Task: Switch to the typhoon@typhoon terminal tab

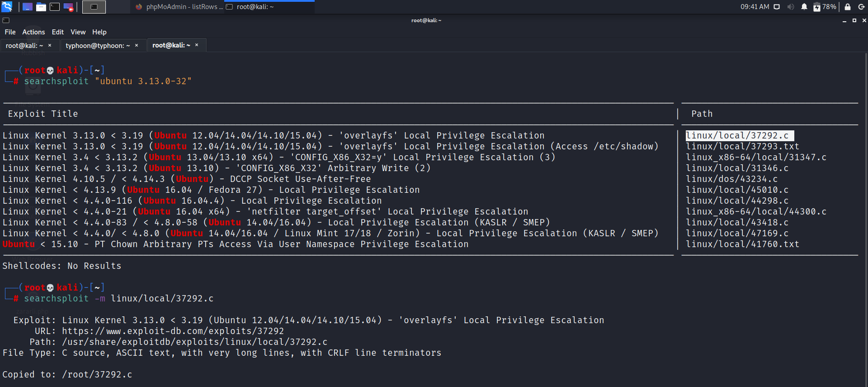Action: pos(98,45)
